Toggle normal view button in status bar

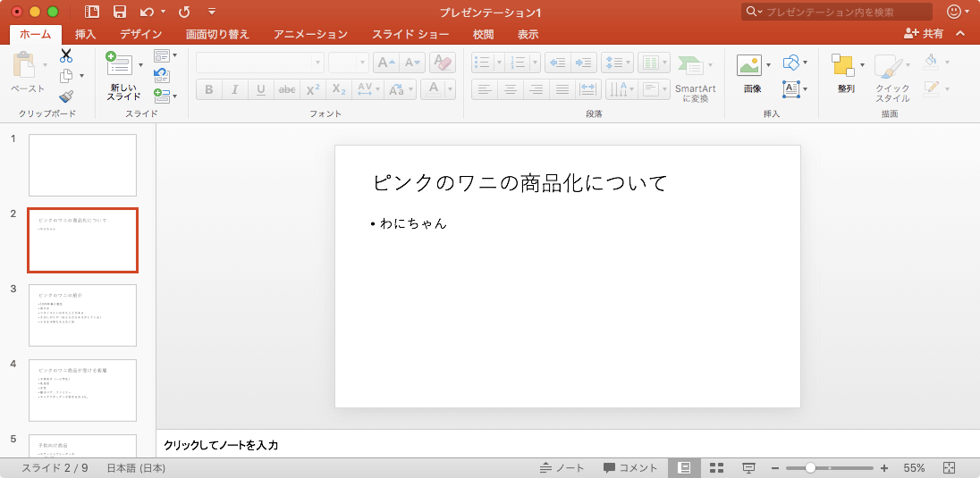pyautogui.click(x=684, y=468)
